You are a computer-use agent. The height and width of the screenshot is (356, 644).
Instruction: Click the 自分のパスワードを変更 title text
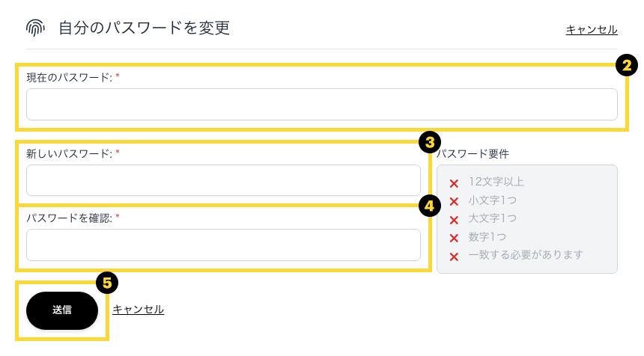(x=144, y=28)
